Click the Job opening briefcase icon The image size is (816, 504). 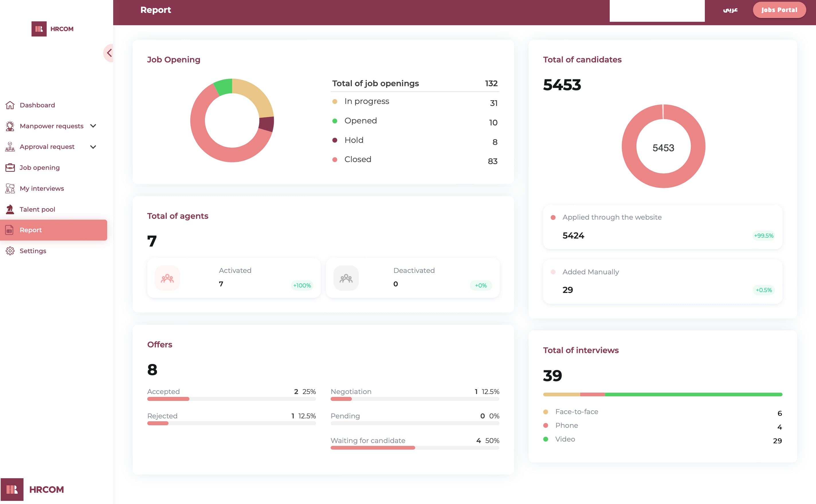(10, 168)
